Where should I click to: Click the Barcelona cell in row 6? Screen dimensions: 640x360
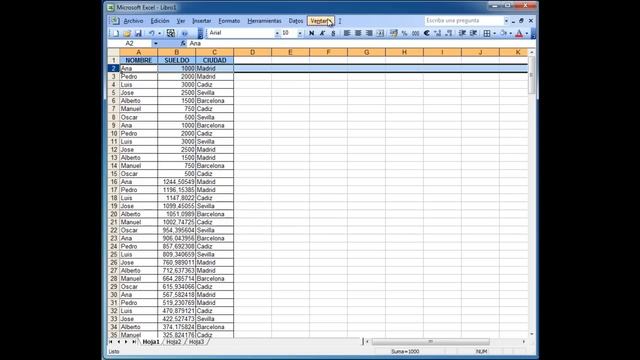point(214,101)
